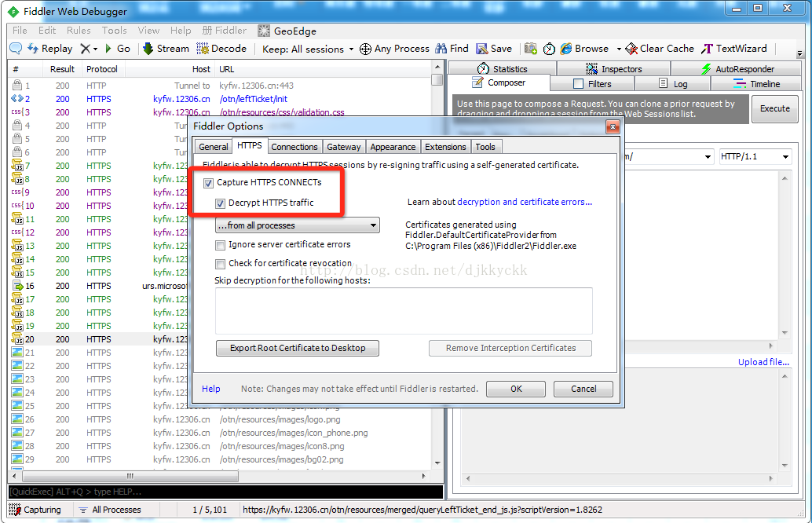Click the comment balloon toolbar icon
812x523 pixels.
[x=16, y=49]
